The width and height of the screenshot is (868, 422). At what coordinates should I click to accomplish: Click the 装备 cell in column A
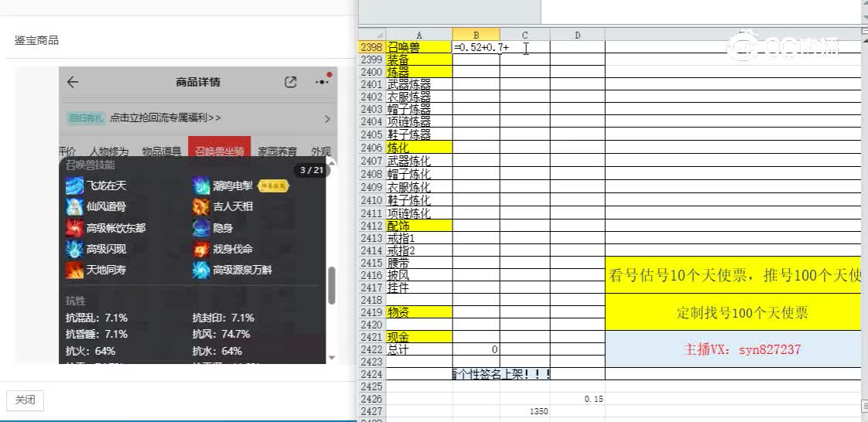coord(419,60)
